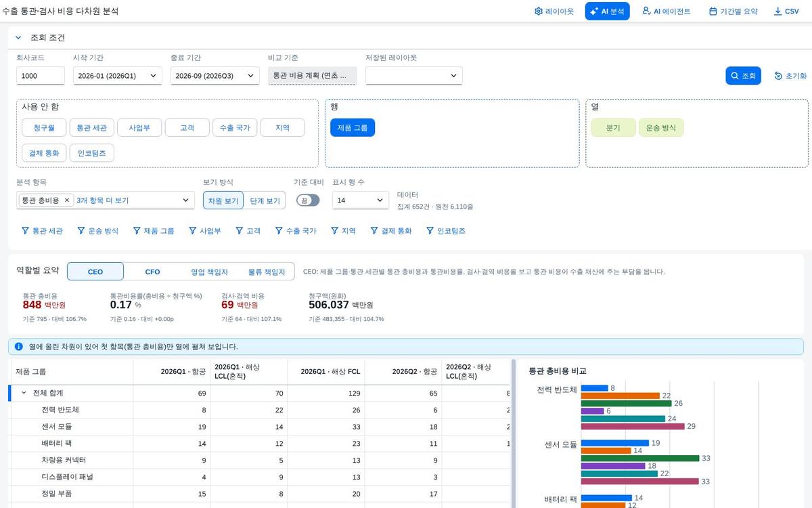Select the unused 통관 세관 dimension chip
Image resolution: width=812 pixels, height=508 pixels.
tap(91, 127)
